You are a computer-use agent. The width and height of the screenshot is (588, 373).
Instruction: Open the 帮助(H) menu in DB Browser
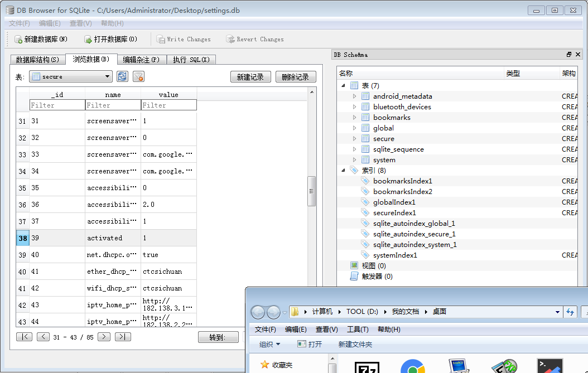112,23
